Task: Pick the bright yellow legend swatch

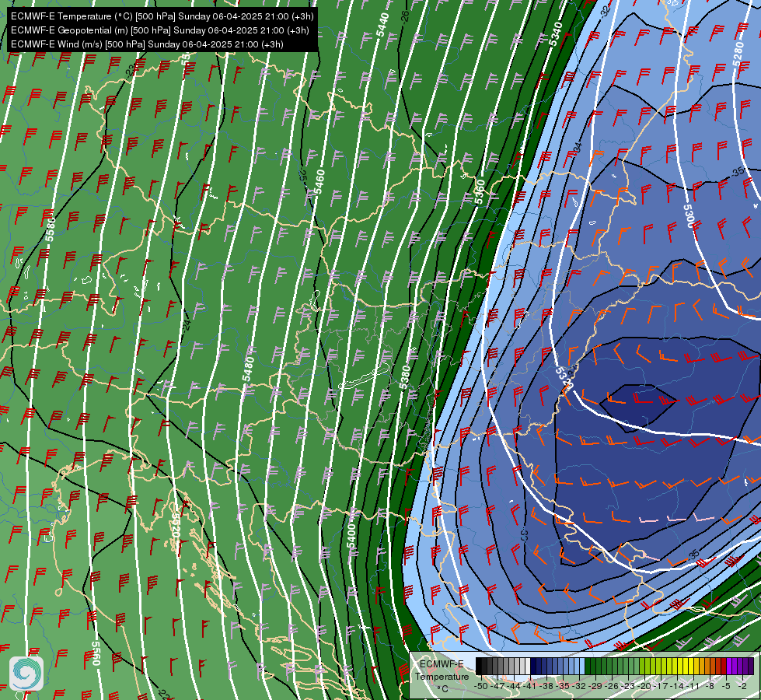Action: (686, 666)
